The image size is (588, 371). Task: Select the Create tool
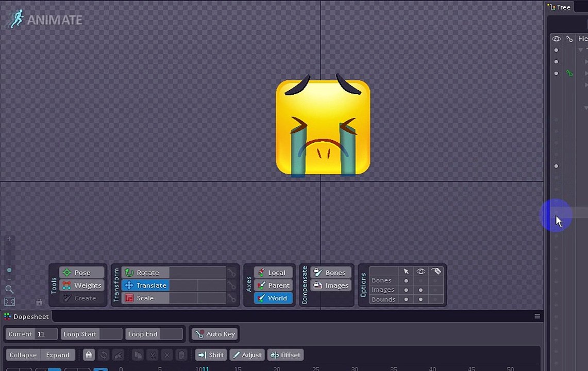pos(82,298)
